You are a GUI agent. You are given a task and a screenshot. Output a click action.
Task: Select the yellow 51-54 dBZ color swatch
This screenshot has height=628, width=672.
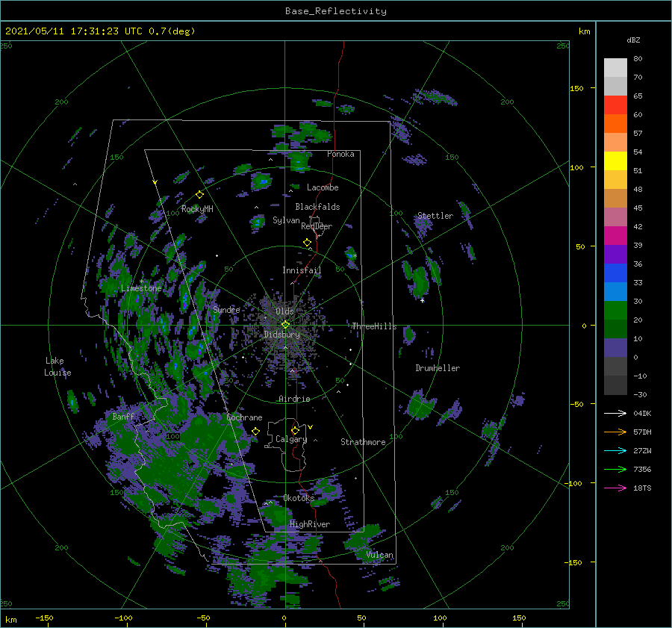pyautogui.click(x=615, y=161)
